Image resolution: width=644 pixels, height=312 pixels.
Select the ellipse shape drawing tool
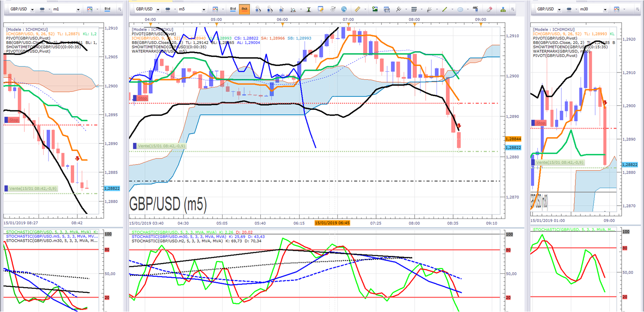pos(460,9)
